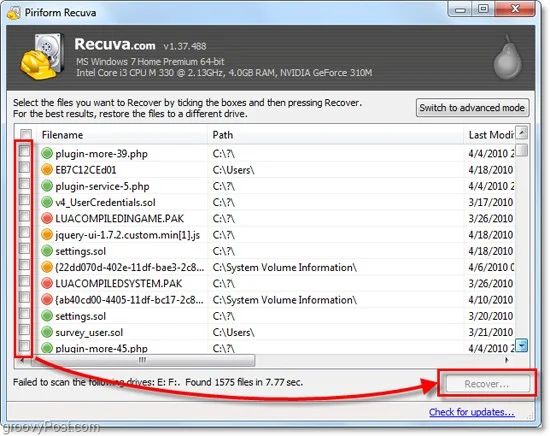Click red status dot for LUACOMPILEDINGAME.PAK
Image resolution: width=550 pixels, height=436 pixels.
click(x=47, y=219)
